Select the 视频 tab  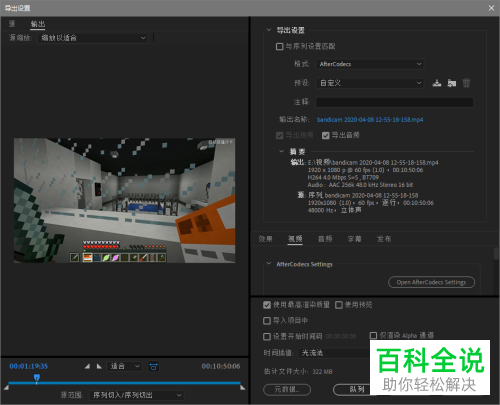(x=295, y=239)
